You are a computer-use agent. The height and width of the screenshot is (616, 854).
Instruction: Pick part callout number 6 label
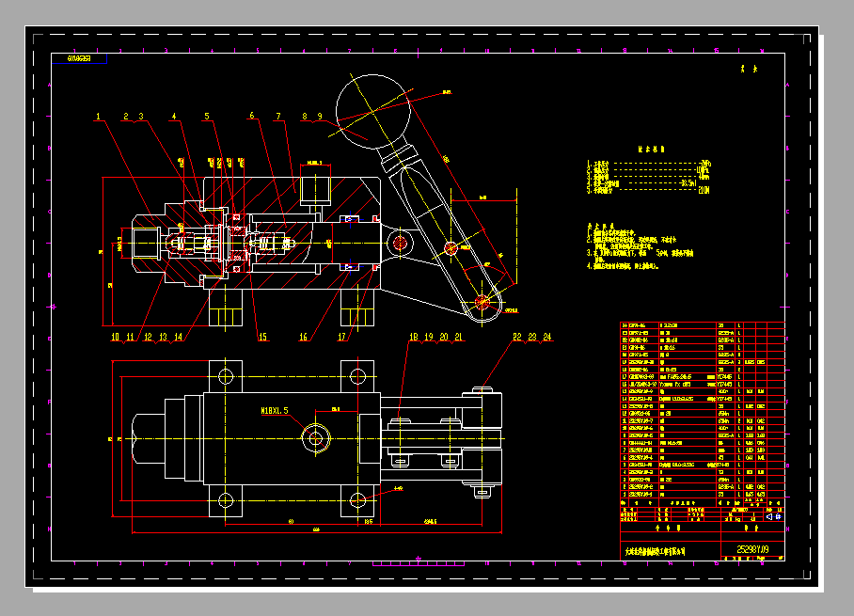pyautogui.click(x=252, y=116)
